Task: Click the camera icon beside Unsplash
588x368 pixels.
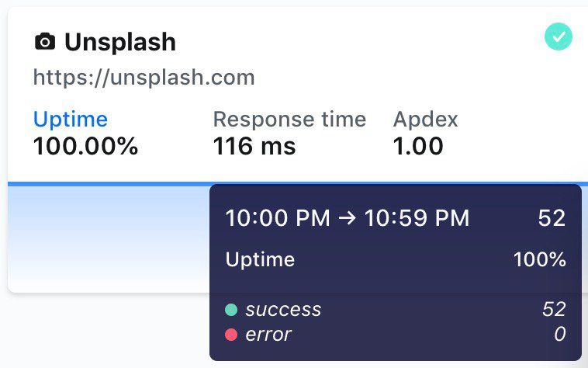Action: click(x=45, y=42)
